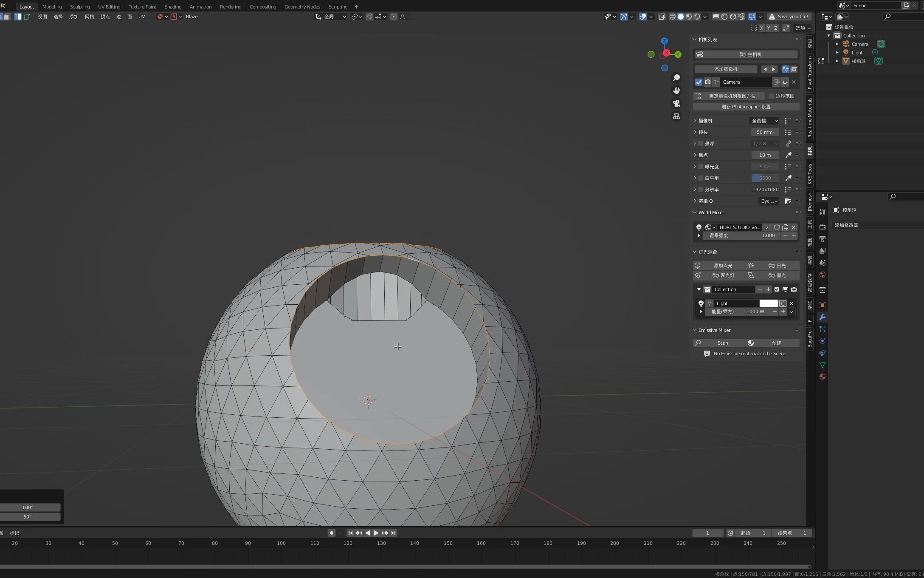Click the zoom magnifier icon in viewport

point(676,78)
